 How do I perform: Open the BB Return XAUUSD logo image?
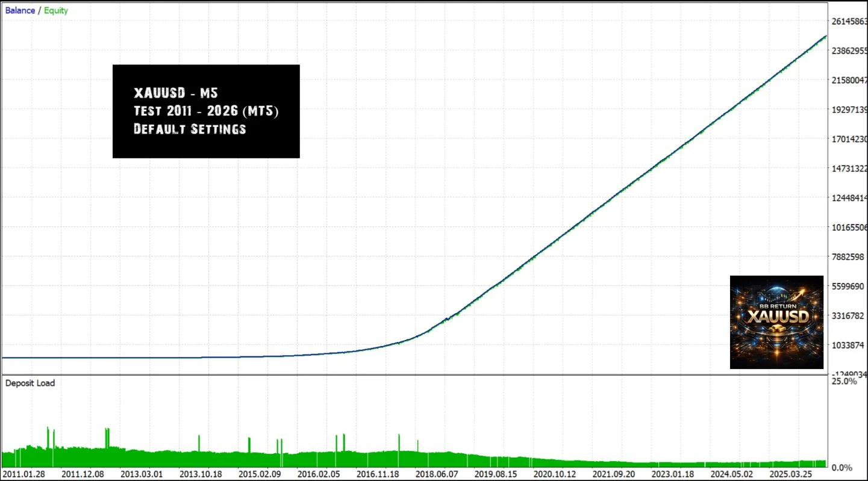[776, 322]
